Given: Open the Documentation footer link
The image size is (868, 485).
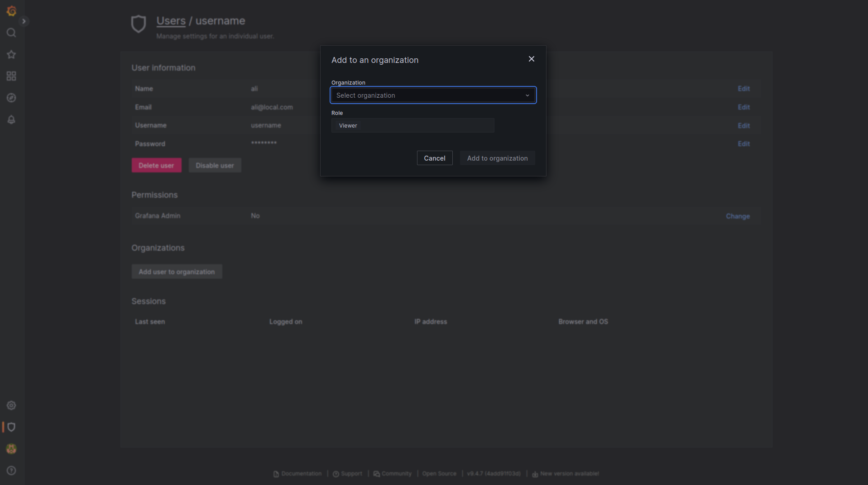Looking at the screenshot, I should click(297, 474).
